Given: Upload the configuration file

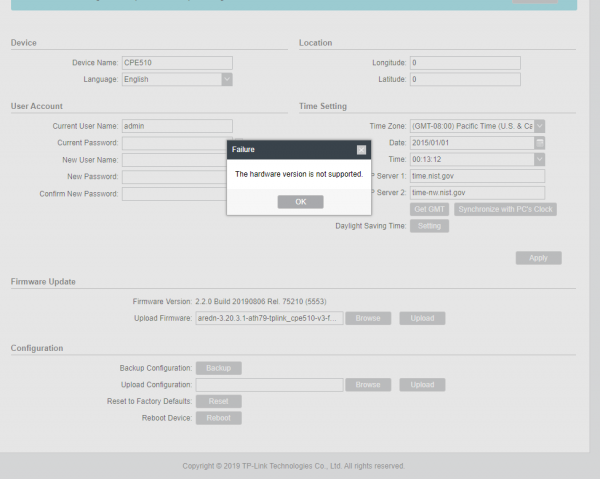Looking at the screenshot, I should click(422, 385).
